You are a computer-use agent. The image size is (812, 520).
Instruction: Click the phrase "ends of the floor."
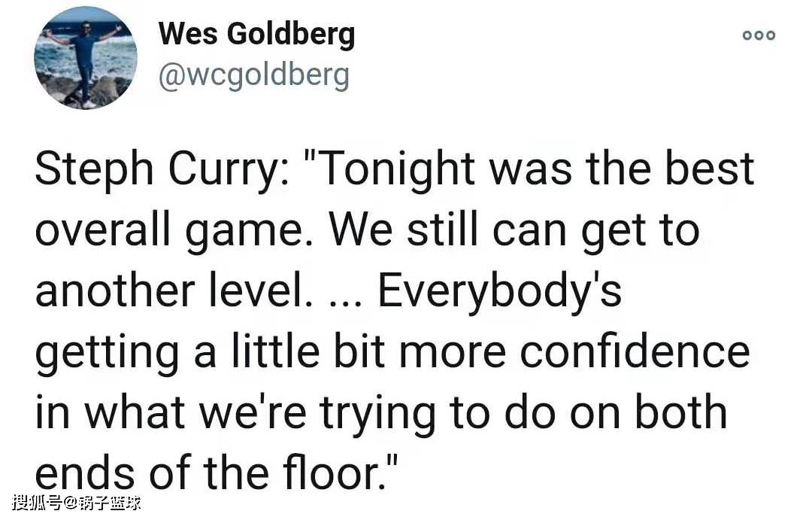[x=211, y=473]
